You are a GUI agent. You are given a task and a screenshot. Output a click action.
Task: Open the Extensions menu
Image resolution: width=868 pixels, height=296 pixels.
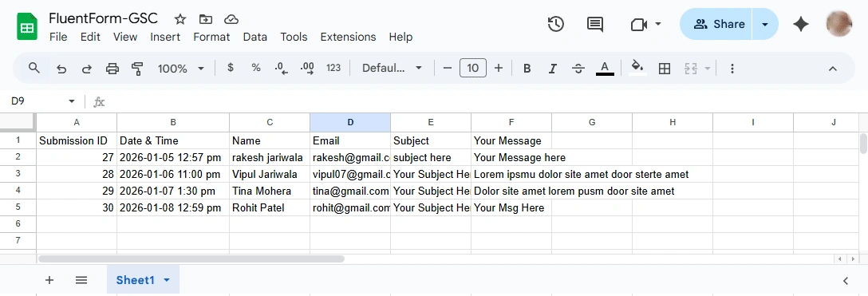(x=348, y=37)
